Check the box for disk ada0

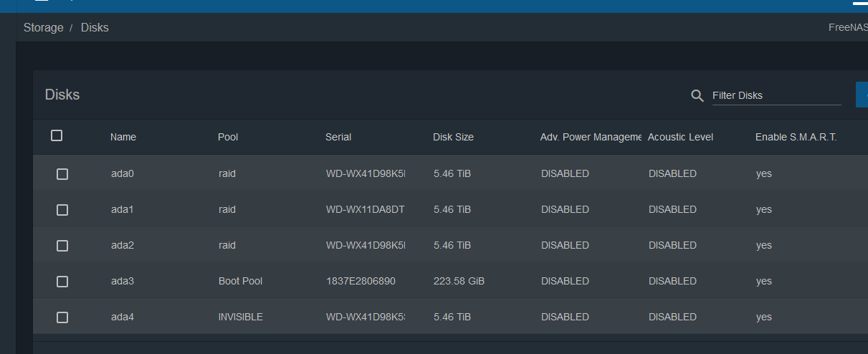coord(62,174)
